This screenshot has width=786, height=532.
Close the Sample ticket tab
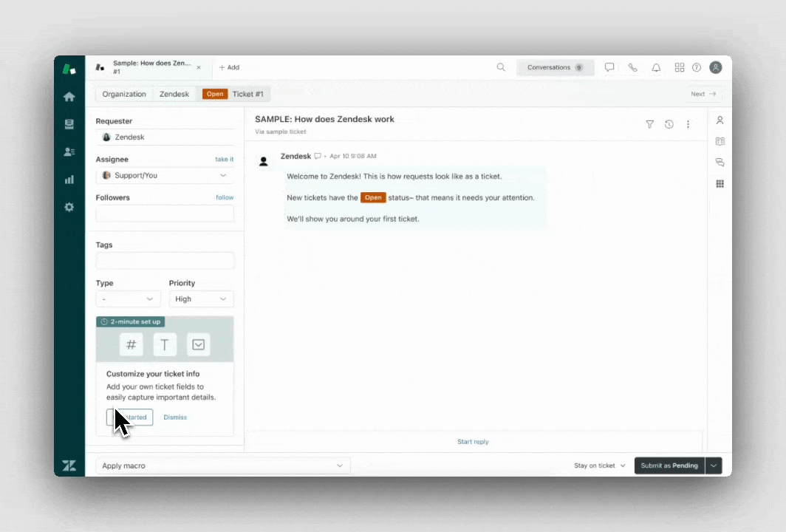pyautogui.click(x=199, y=67)
